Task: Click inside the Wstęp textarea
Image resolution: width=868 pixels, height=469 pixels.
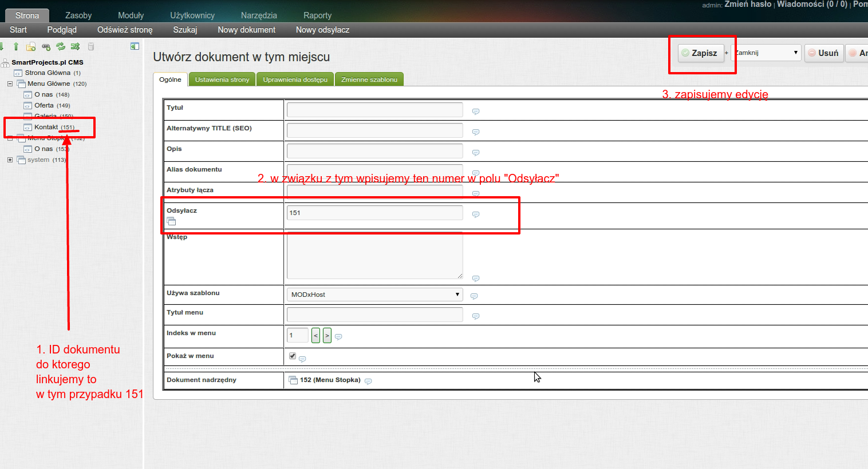Action: [x=374, y=255]
